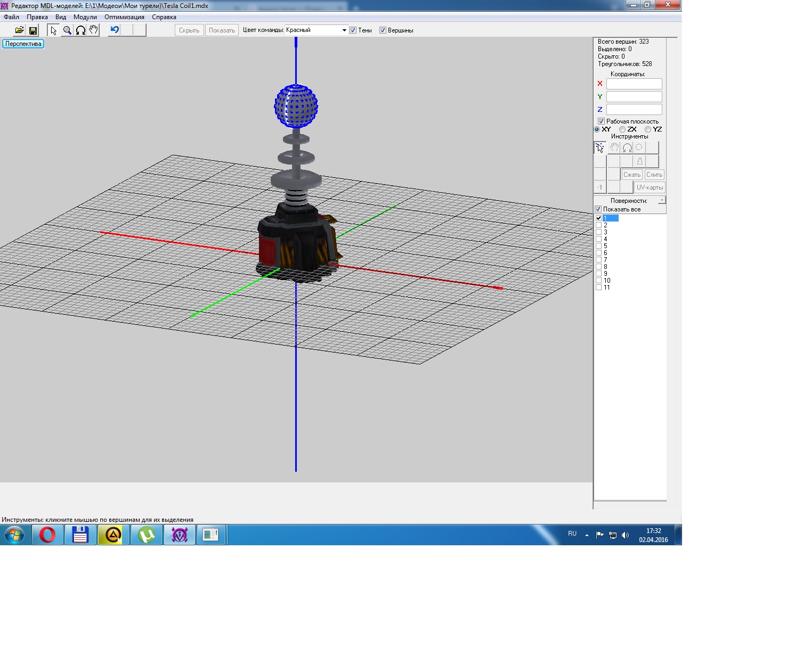Select the vertex selection tool in Инструменты panel
Image resolution: width=795 pixels, height=672 pixels.
600,148
